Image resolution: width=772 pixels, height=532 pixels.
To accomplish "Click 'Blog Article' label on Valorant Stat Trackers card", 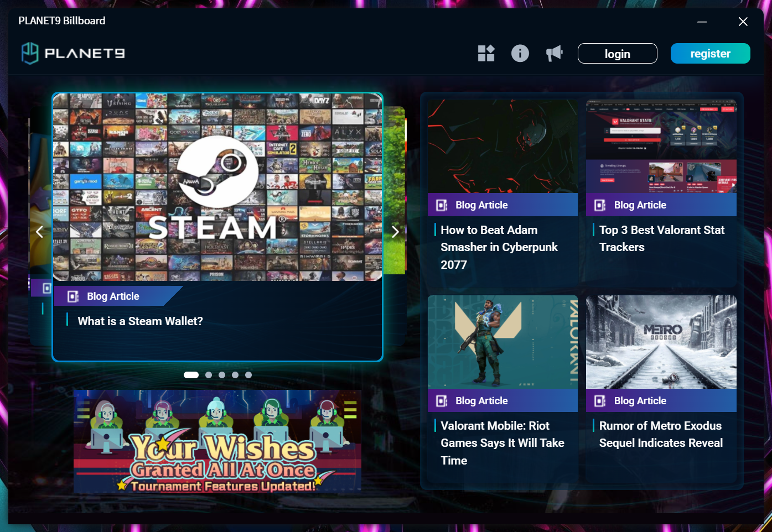I will tap(640, 205).
